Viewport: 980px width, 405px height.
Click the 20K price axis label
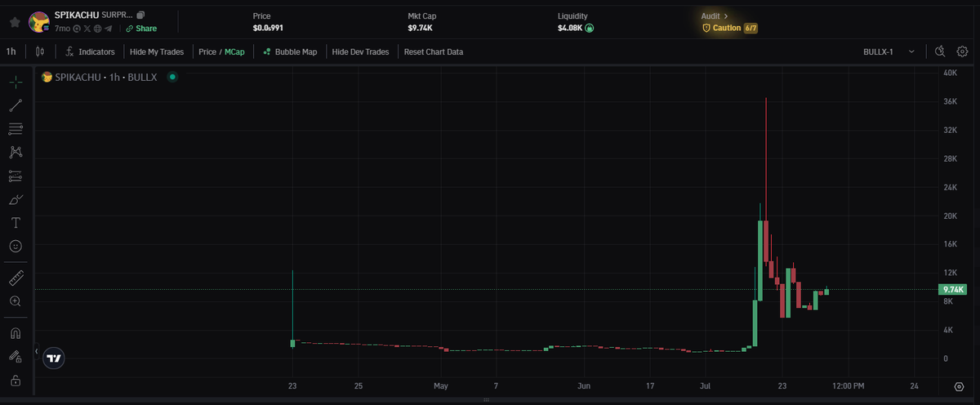tap(950, 216)
